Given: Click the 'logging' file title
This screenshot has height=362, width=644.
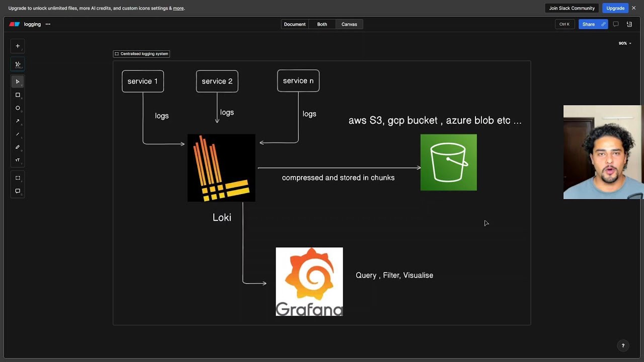Looking at the screenshot, I should tap(32, 24).
